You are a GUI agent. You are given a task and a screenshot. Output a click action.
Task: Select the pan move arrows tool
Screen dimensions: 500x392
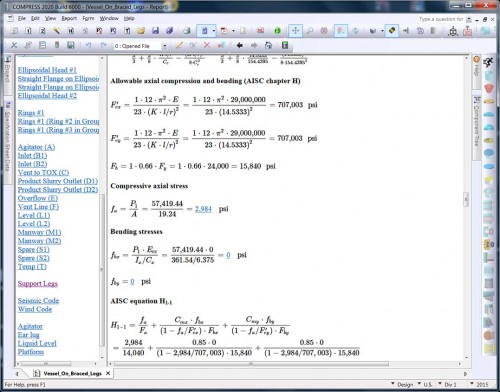coord(295,31)
